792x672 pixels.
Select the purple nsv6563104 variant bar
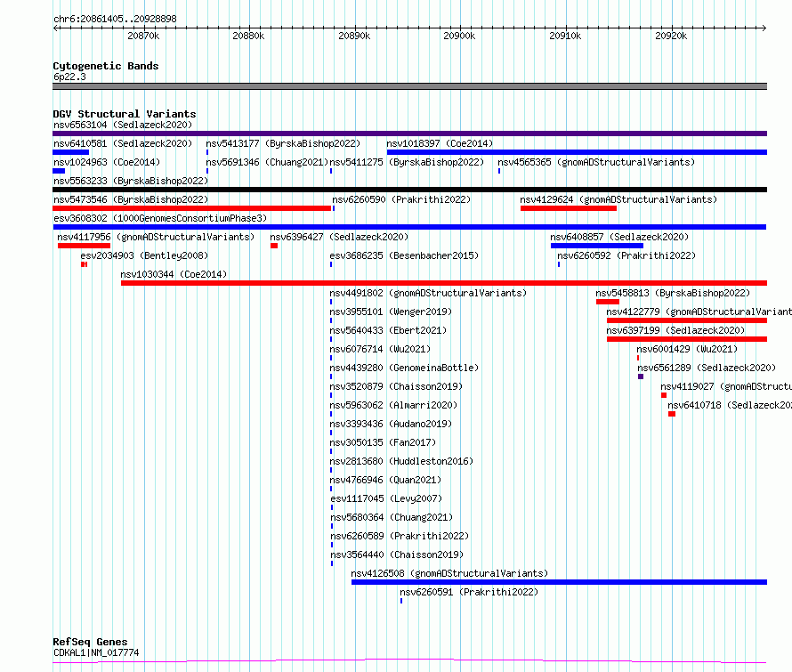[x=409, y=134]
